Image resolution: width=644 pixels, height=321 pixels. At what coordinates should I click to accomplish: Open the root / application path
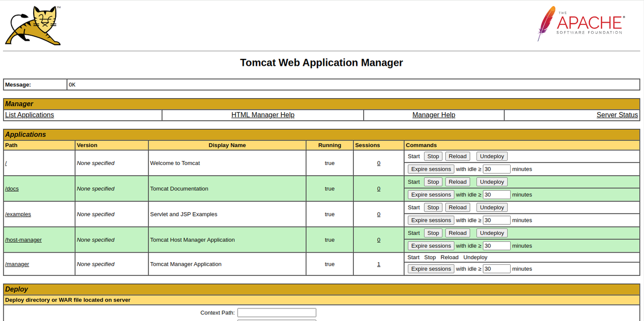[x=6, y=163]
